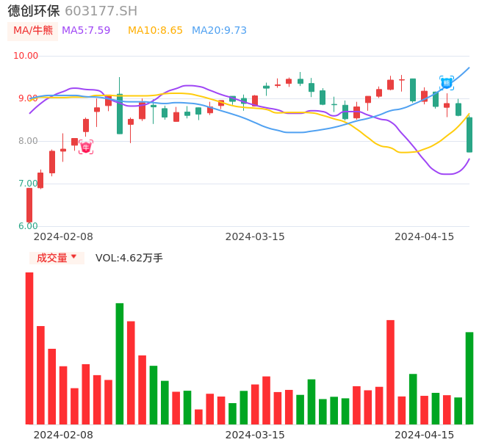Screen dimensions: 504x445
Task: Select the MA/牛熊 indicator tab
Action: [33, 31]
